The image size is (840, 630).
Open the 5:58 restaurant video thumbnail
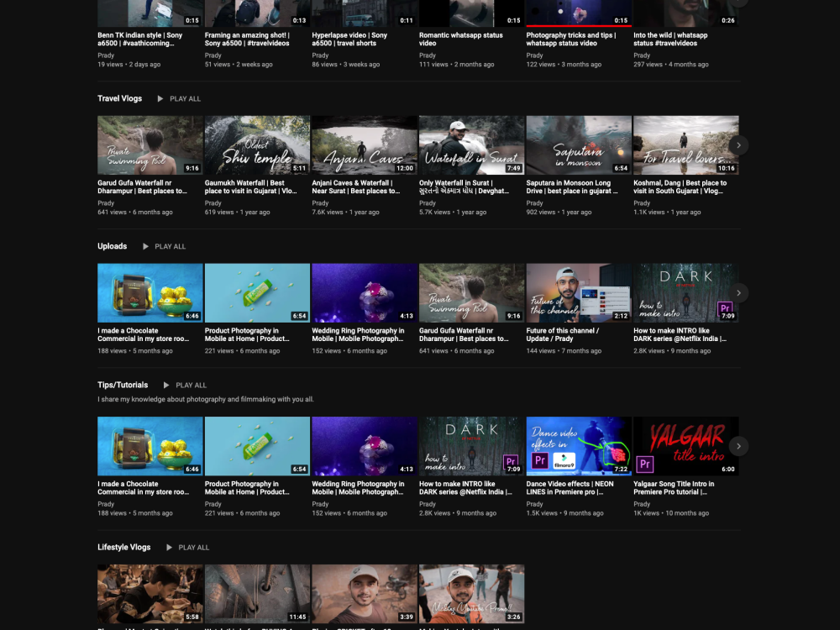tap(150, 594)
